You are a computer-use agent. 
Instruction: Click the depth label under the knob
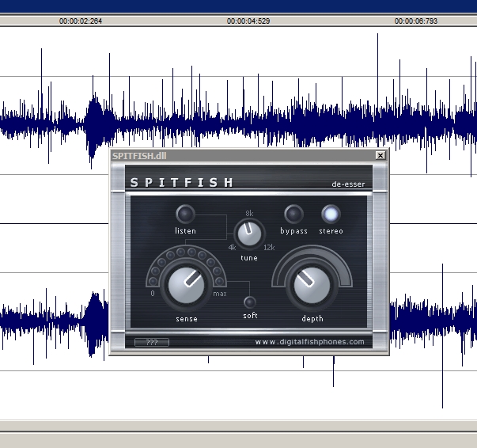pos(312,319)
